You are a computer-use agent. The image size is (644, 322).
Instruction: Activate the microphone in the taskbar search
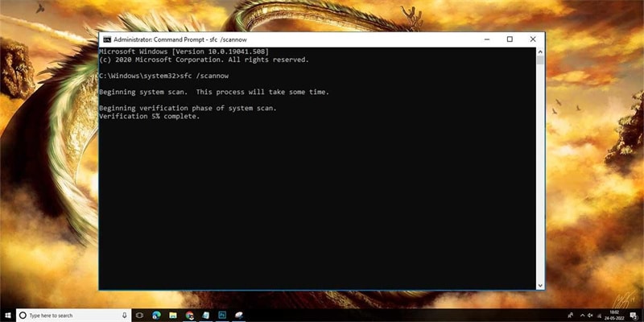pos(124,316)
